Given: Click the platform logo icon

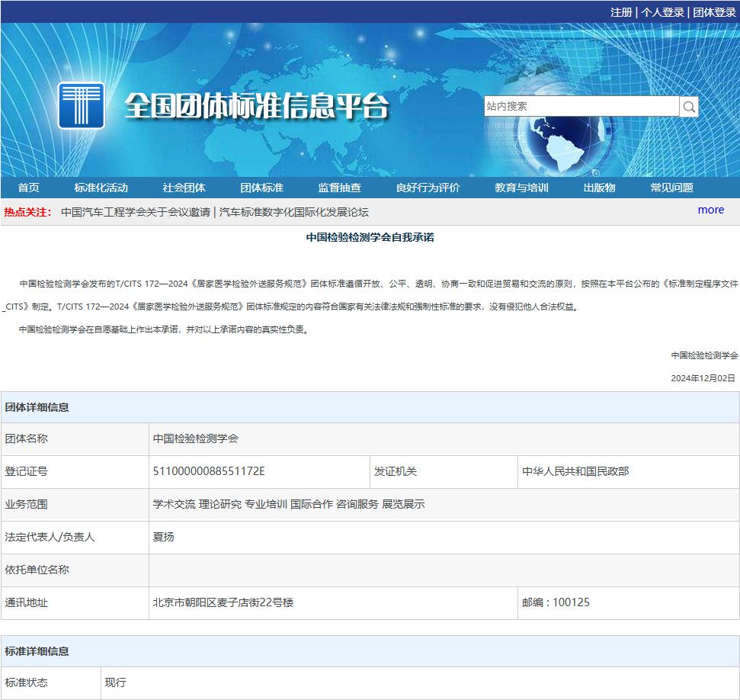Looking at the screenshot, I should [x=82, y=105].
